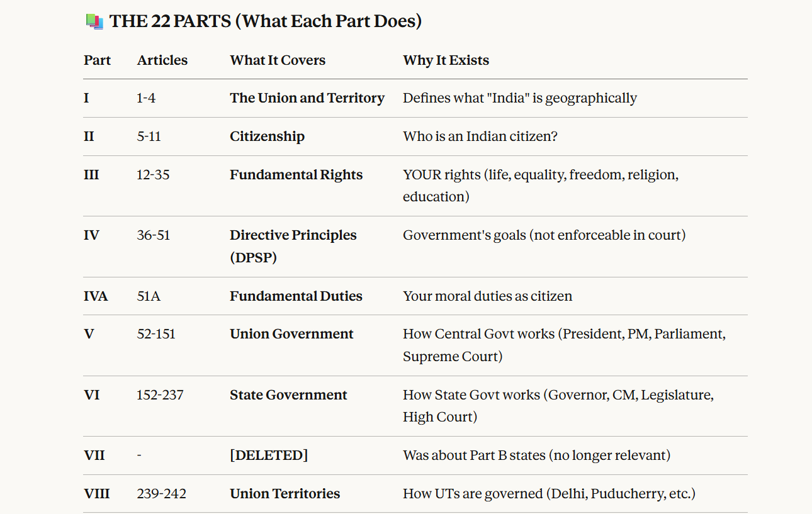The height and width of the screenshot is (514, 812).
Task: Click the "Part" column header
Action: pyautogui.click(x=97, y=60)
